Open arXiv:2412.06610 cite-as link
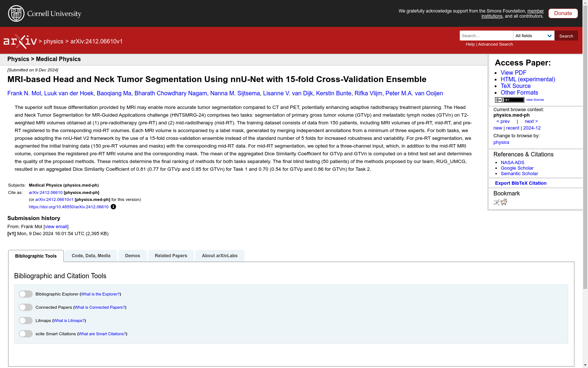The width and height of the screenshot is (588, 368). pyautogui.click(x=46, y=192)
